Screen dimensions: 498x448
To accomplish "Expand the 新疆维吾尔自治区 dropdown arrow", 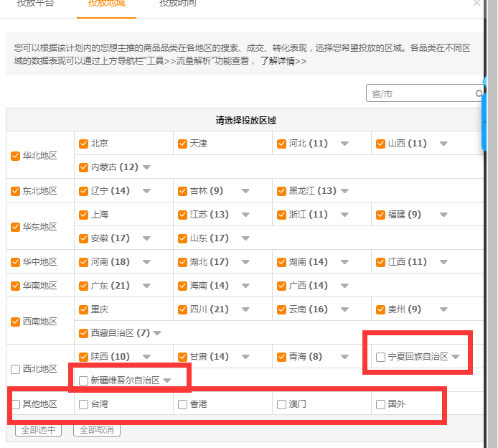I will coord(167,381).
